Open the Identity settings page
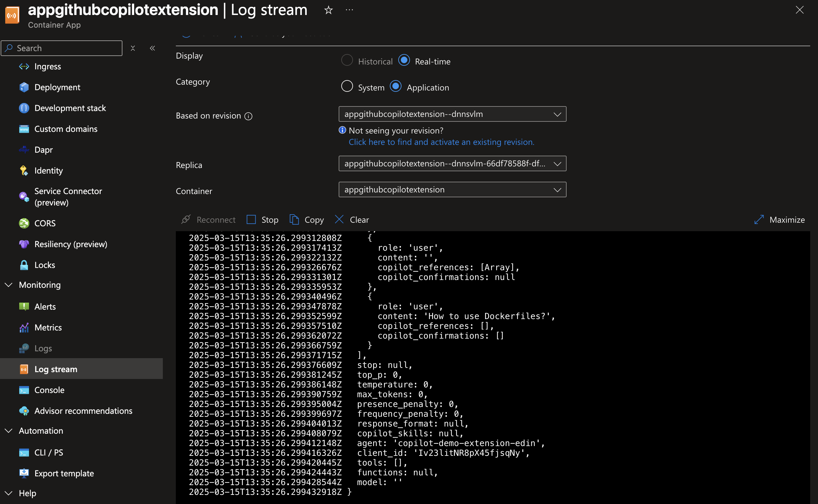This screenshot has width=818, height=504. coord(48,171)
